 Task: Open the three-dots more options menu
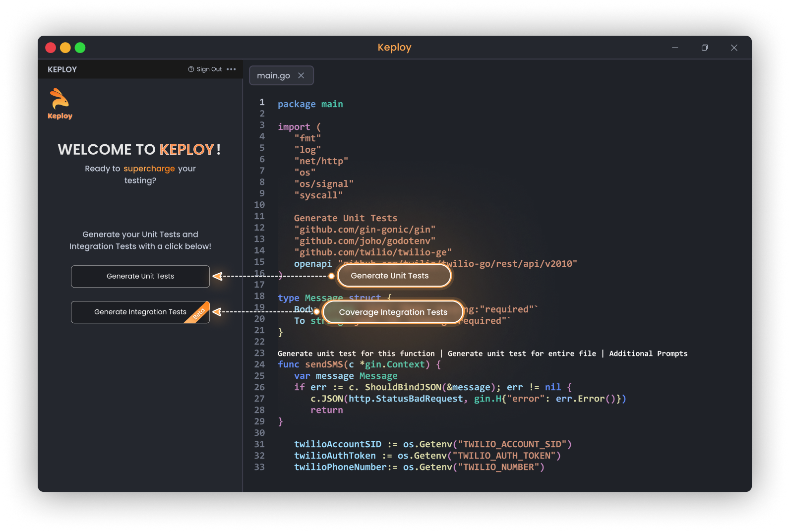[x=231, y=69]
